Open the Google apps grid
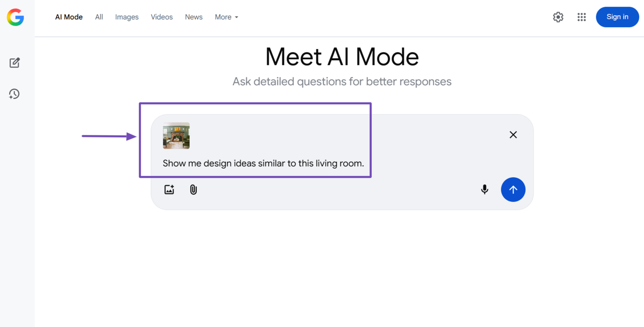This screenshot has height=327, width=644. point(581,17)
